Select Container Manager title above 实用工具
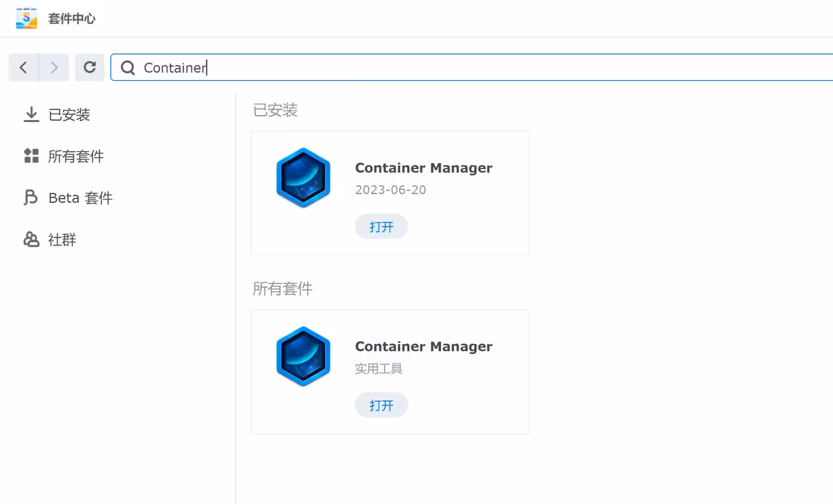Image resolution: width=833 pixels, height=504 pixels. point(424,346)
